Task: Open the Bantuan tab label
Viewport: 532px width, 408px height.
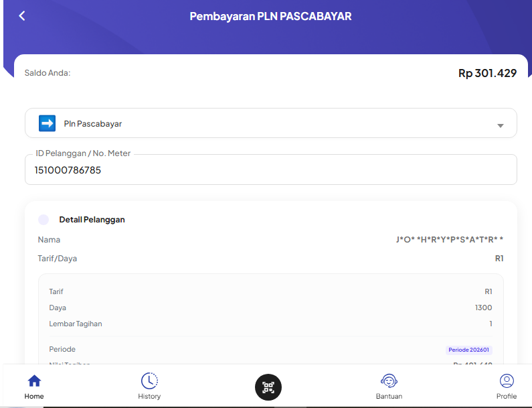Action: click(x=389, y=396)
